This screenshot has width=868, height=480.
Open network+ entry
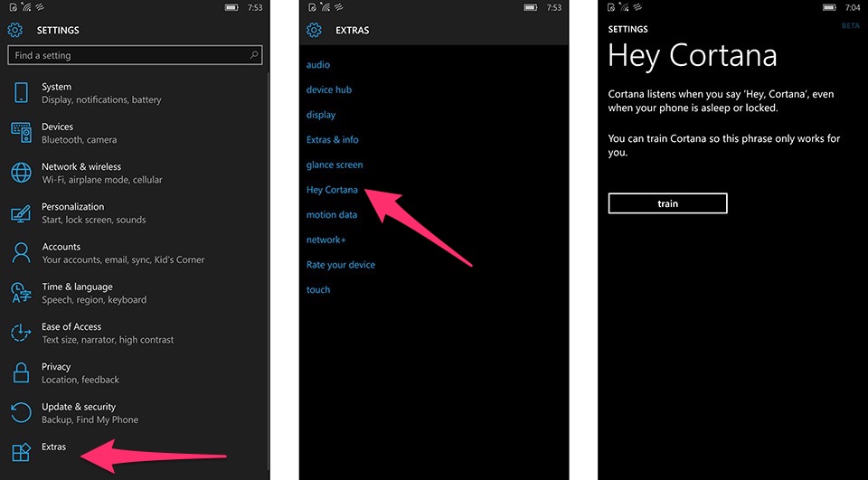(325, 240)
